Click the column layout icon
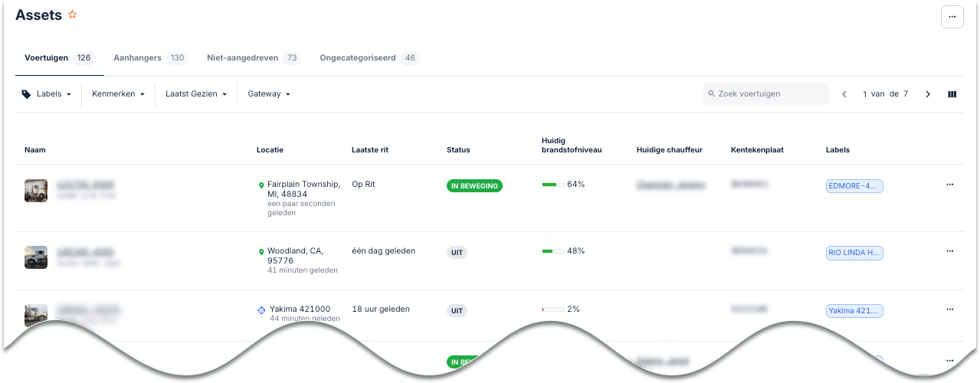 point(952,94)
